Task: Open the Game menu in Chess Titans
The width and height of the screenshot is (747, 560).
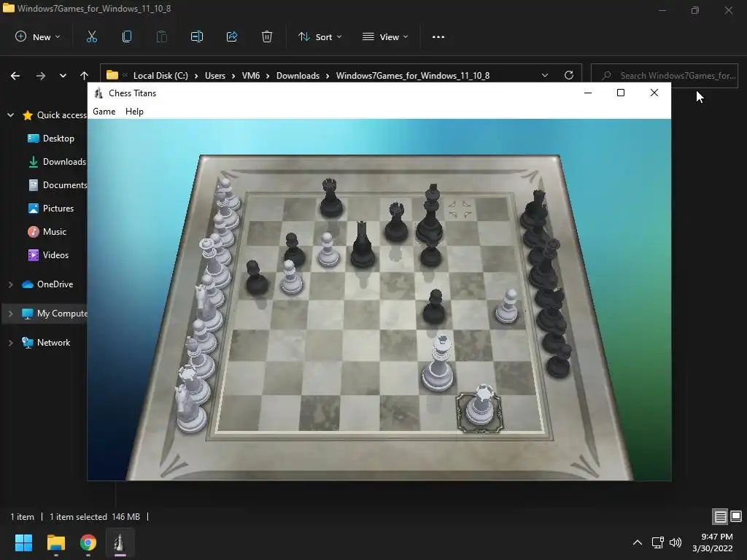Action: pos(104,112)
